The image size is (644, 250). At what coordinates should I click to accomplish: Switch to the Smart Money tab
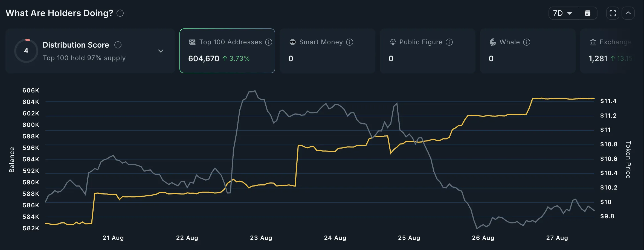pyautogui.click(x=327, y=51)
